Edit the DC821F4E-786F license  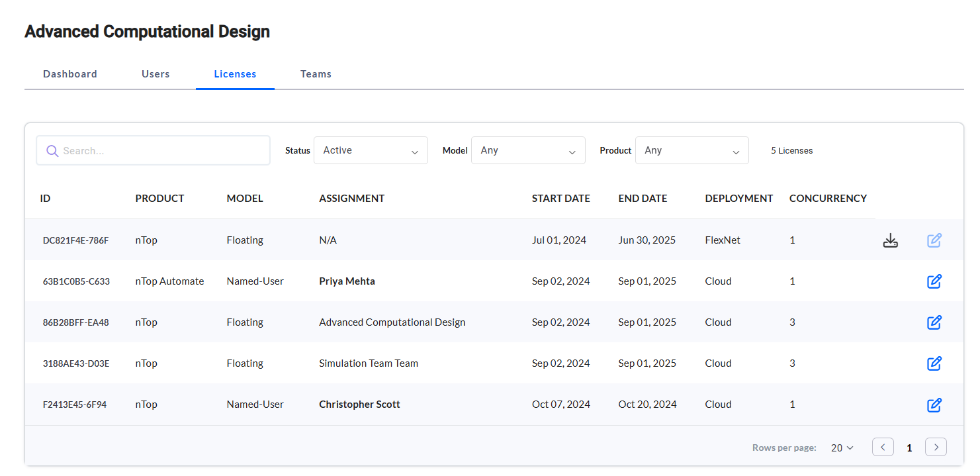click(934, 240)
